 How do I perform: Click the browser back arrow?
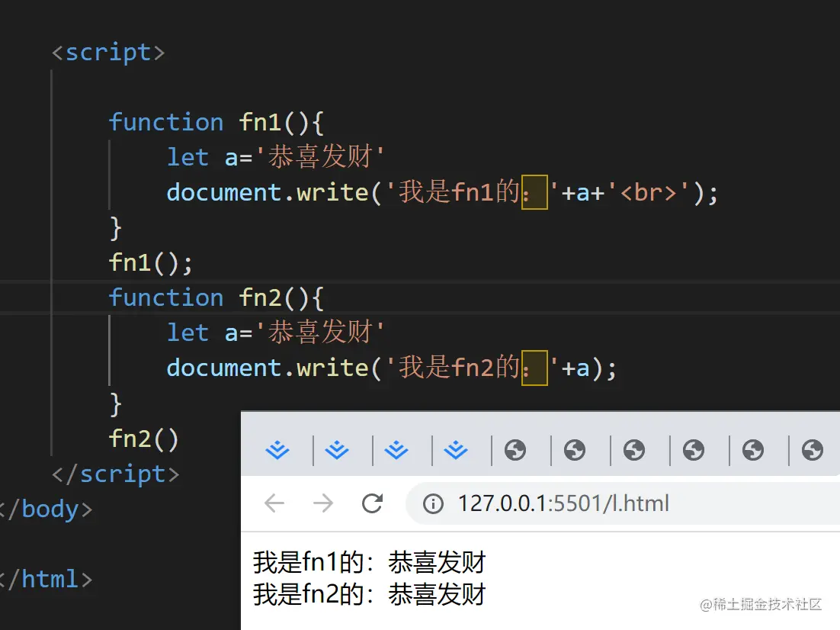[274, 503]
